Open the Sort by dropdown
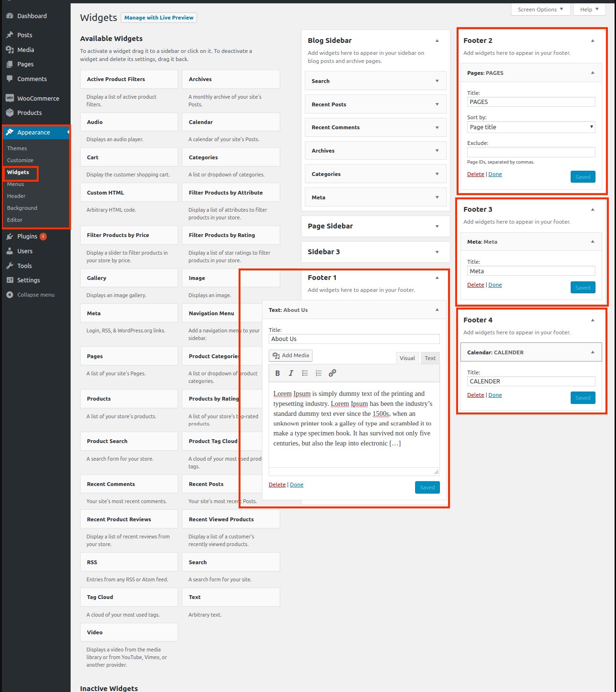The width and height of the screenshot is (616, 692). coord(531,127)
